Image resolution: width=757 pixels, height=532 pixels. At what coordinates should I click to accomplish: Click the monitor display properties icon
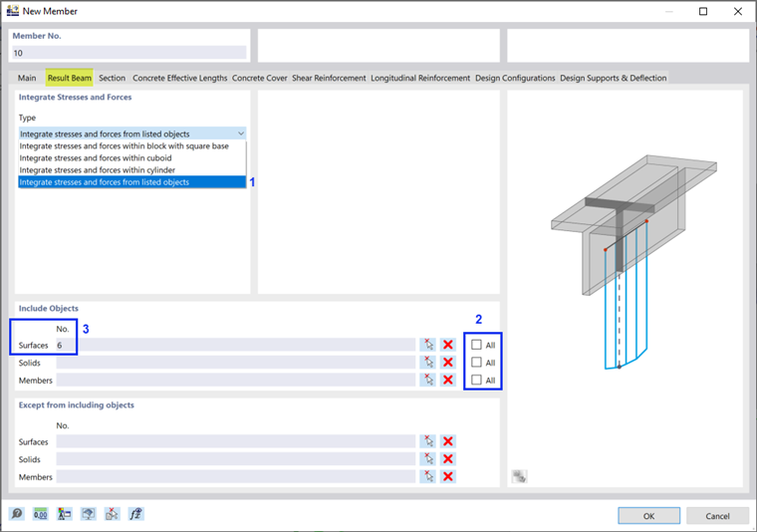tap(88, 514)
